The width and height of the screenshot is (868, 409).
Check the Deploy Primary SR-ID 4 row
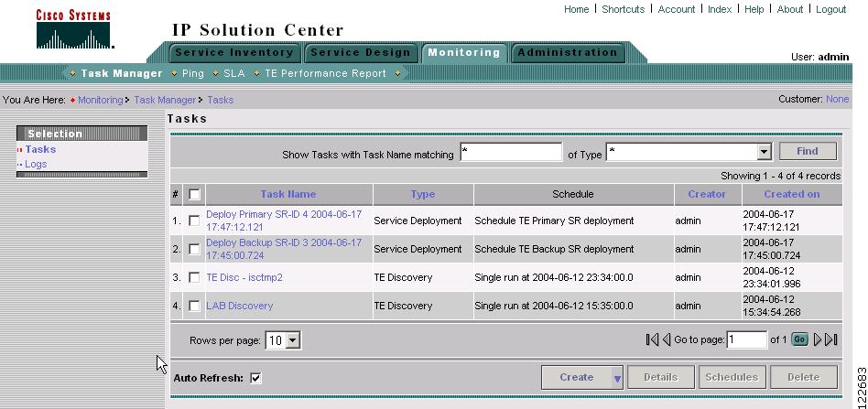(x=194, y=221)
